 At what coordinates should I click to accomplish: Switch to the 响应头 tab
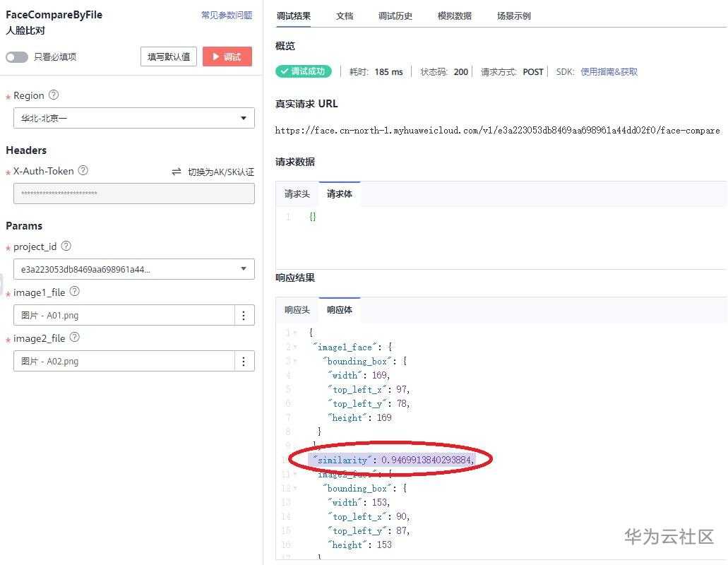click(x=297, y=309)
